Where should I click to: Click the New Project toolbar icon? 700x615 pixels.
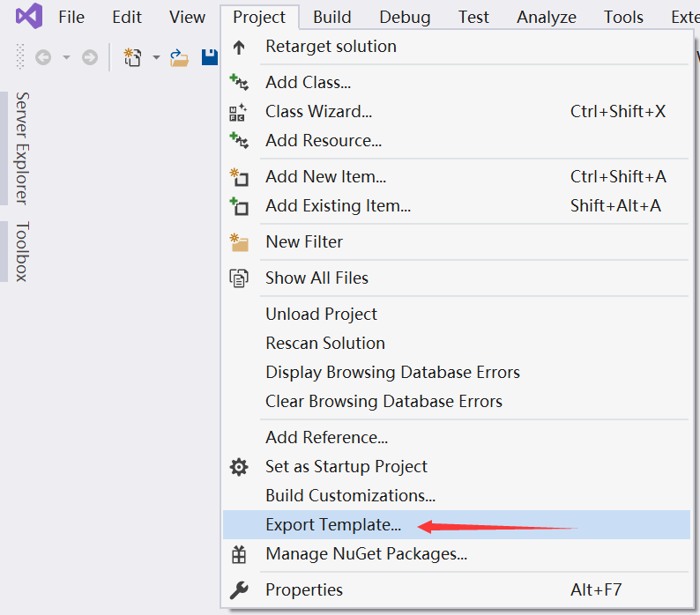tap(132, 57)
